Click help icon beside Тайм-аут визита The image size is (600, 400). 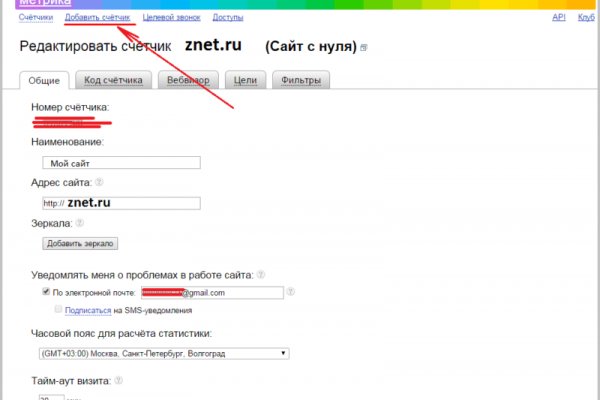click(119, 381)
